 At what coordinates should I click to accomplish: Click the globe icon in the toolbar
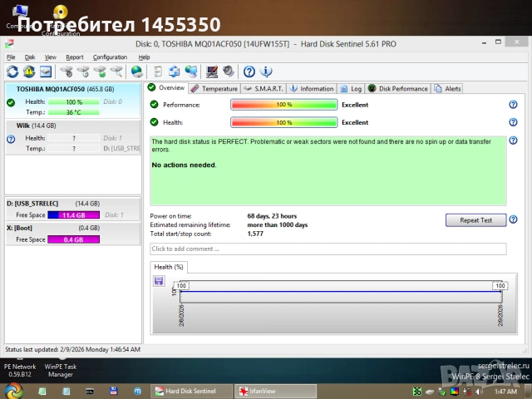[x=136, y=71]
